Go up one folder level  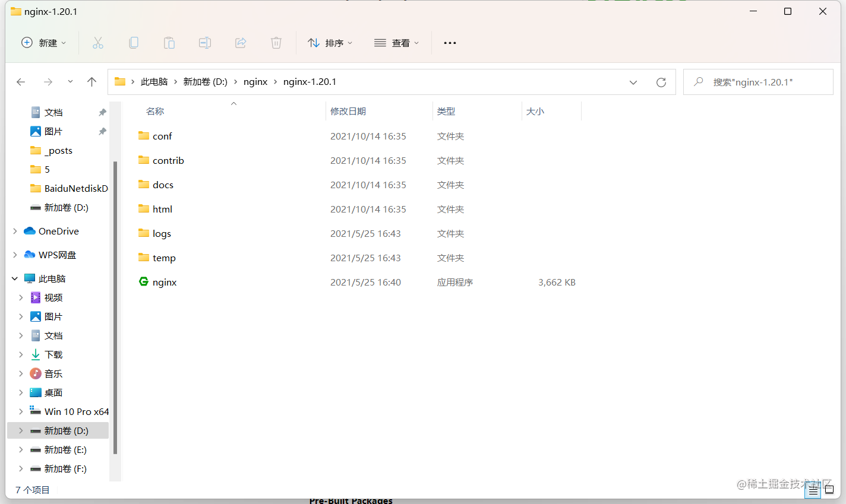tap(91, 82)
